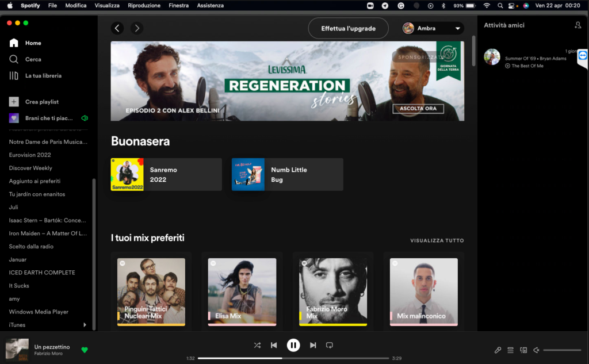Open amy playlist
The width and height of the screenshot is (589, 364).
(14, 298)
